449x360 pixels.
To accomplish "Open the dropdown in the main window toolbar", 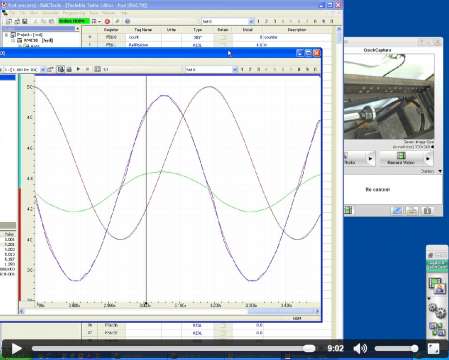I will coord(228,21).
